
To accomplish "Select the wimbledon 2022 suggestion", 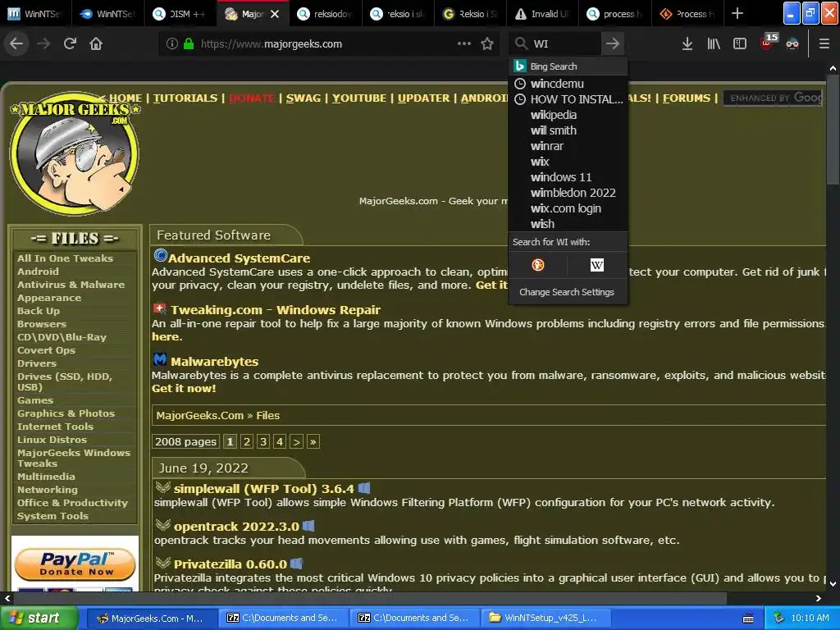I will [568, 192].
